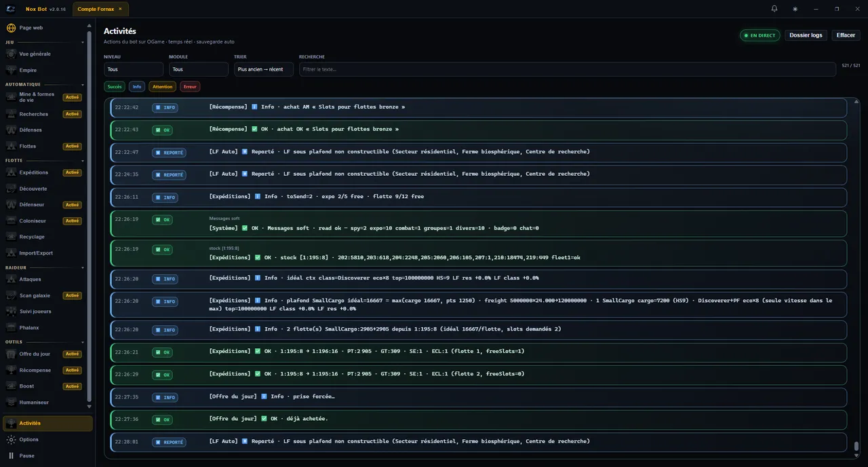Close the Compte Fornax tab
The image size is (868, 467).
(x=120, y=9)
